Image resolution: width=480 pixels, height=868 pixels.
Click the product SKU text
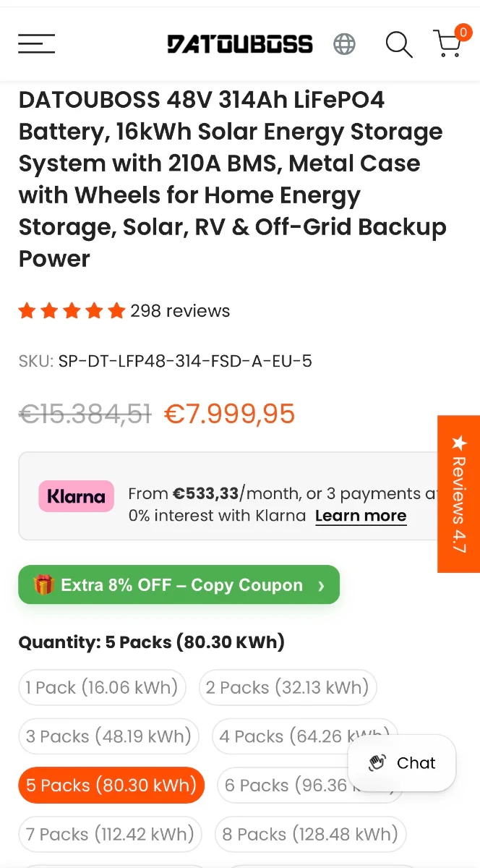pyautogui.click(x=166, y=361)
